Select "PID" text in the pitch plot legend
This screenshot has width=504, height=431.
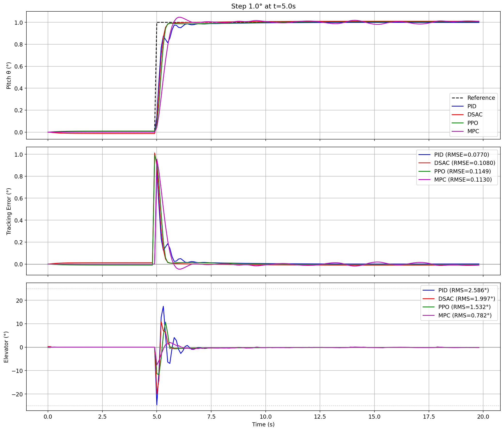(472, 106)
